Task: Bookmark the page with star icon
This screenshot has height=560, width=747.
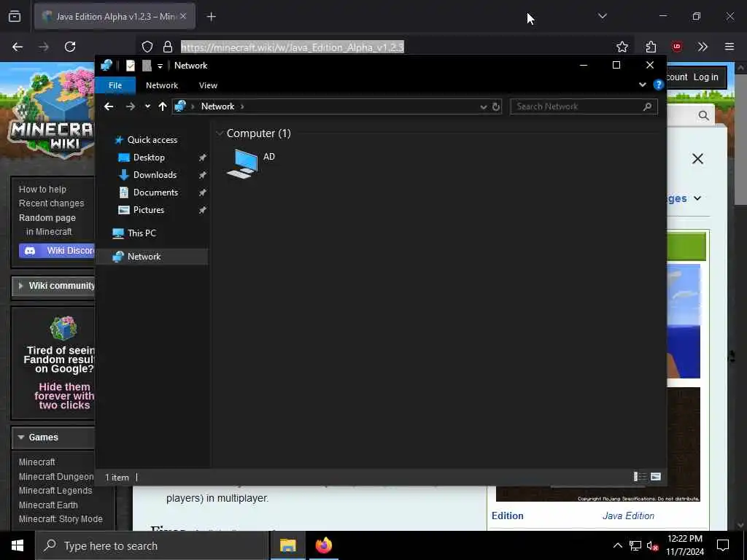Action: [x=622, y=47]
